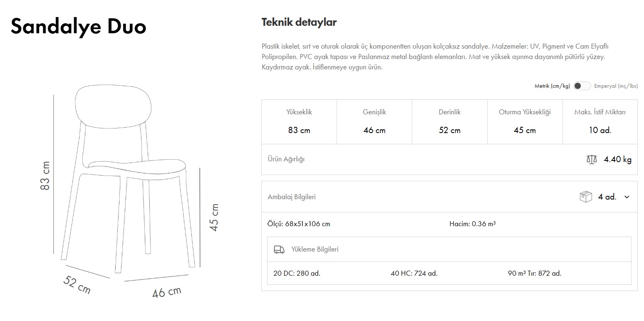Select the Emperyal (inç/lbs) unit label
644x321 pixels.
pos(616,86)
